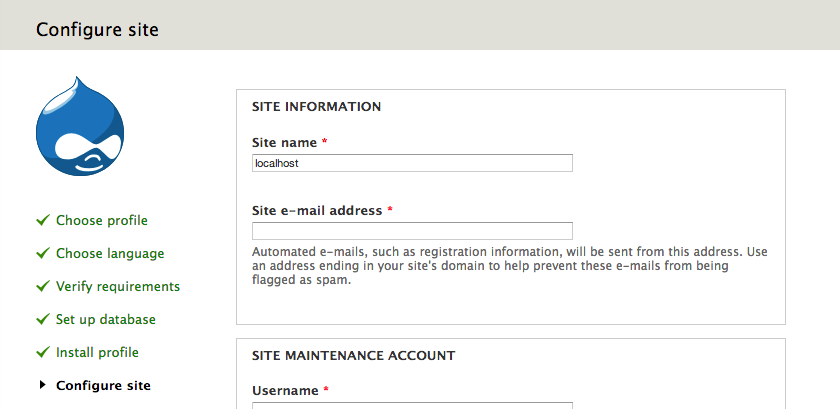Select the Install profile step
The width and height of the screenshot is (840, 409).
coord(97,353)
